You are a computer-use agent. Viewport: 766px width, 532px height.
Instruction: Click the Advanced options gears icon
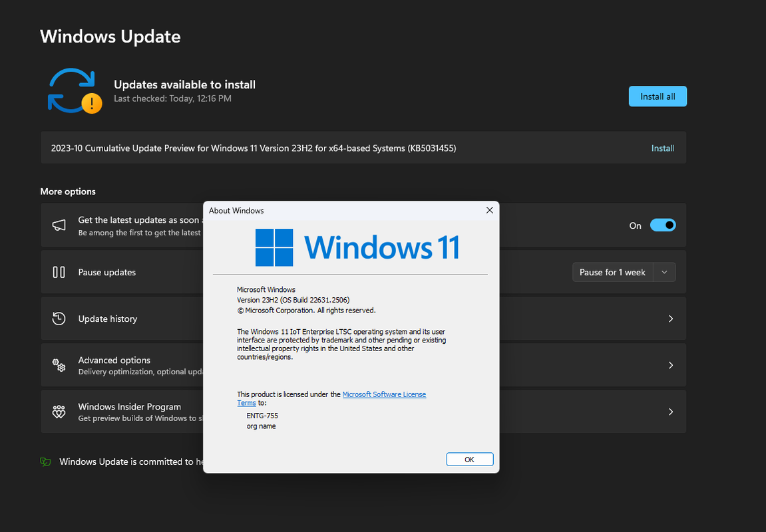[59, 365]
